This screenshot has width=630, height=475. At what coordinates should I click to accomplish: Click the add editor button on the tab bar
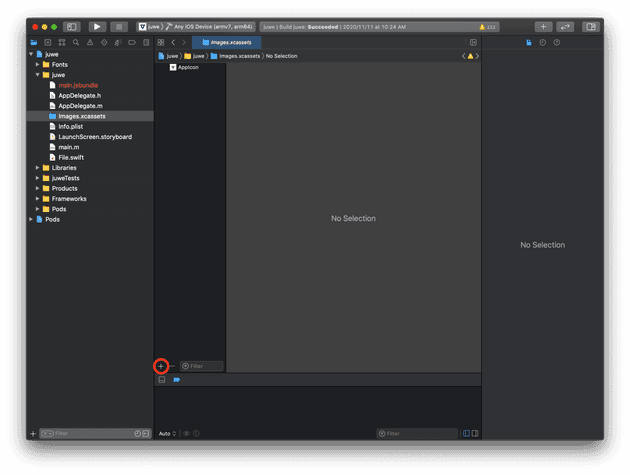[473, 43]
